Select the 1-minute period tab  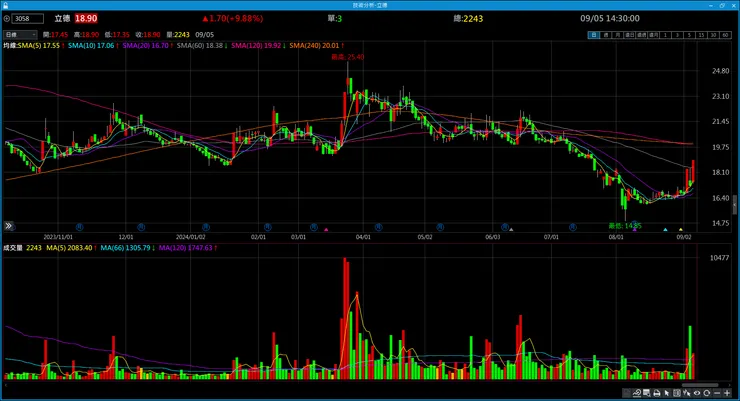665,35
